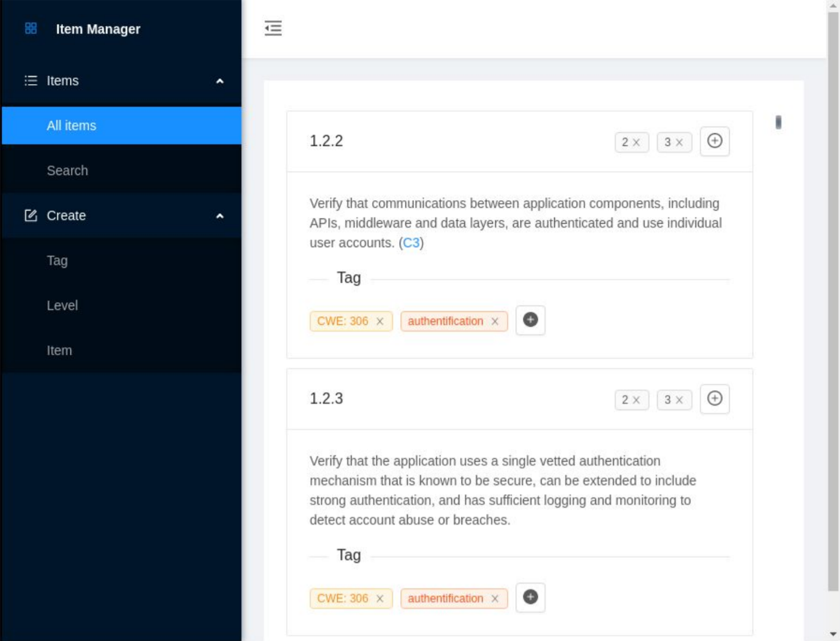
Task: Remove CWE: 306 tag from item 1.2.2
Action: click(380, 321)
